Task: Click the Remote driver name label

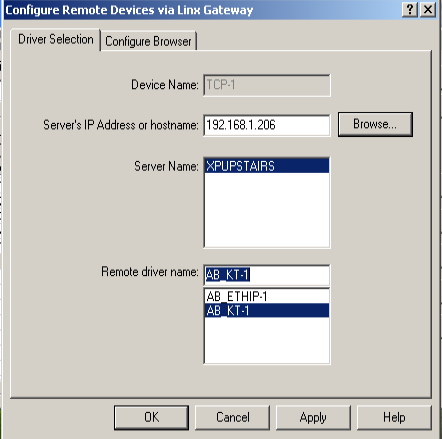Action: pos(150,272)
